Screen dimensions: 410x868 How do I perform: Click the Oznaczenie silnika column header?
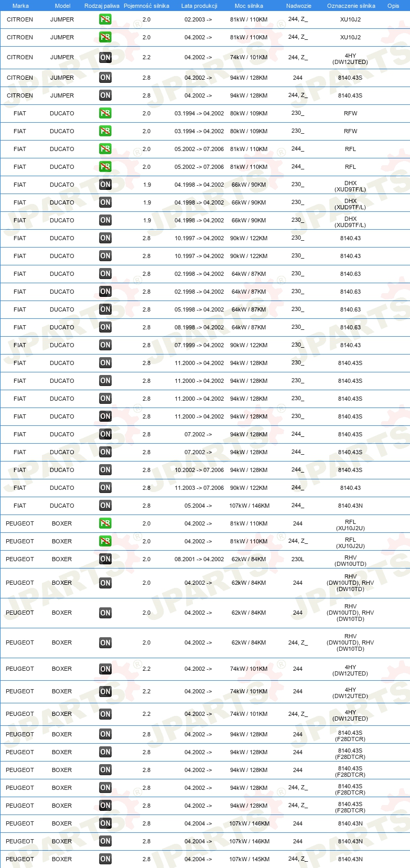(x=351, y=6)
